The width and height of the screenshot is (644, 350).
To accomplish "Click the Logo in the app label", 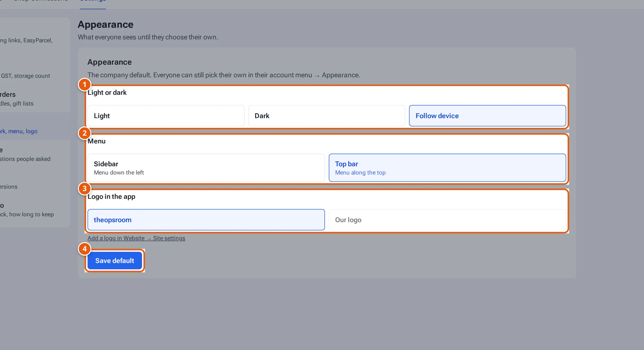I will (x=111, y=197).
